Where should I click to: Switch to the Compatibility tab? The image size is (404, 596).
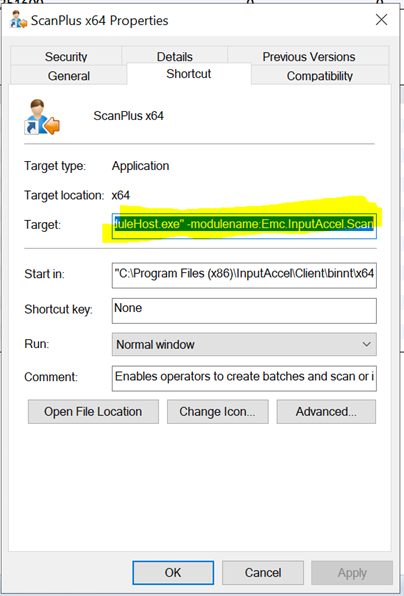[320, 75]
